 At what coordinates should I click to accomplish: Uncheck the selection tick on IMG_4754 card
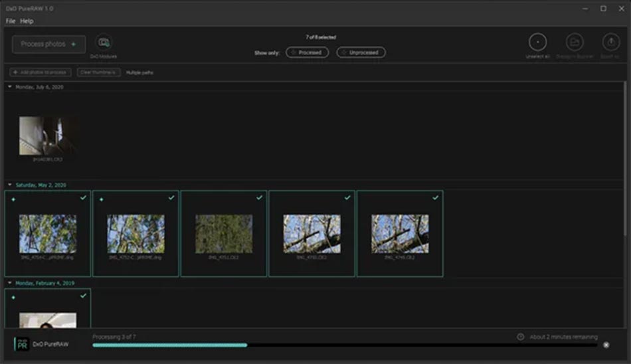tap(83, 198)
